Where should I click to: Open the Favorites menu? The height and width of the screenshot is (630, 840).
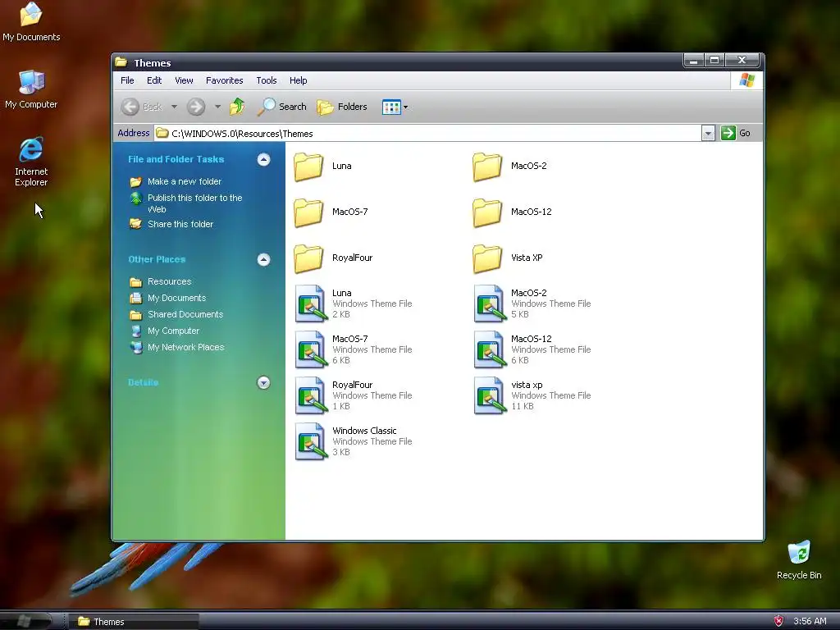click(225, 80)
